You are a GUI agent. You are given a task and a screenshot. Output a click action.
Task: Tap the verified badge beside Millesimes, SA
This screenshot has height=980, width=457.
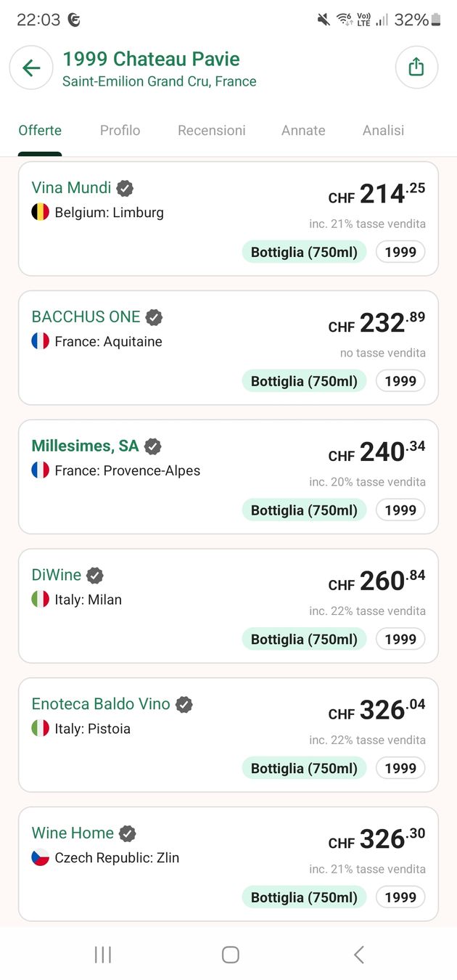point(152,446)
